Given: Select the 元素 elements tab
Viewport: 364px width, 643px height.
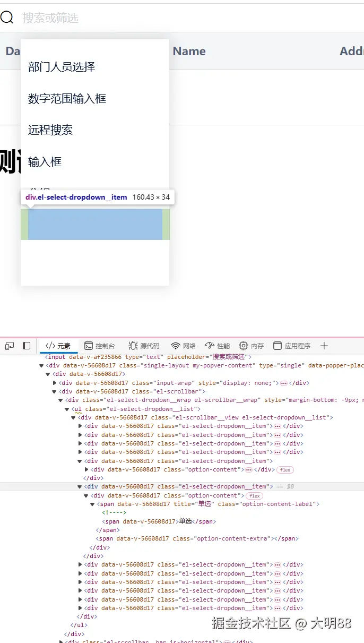Looking at the screenshot, I should click(58, 346).
